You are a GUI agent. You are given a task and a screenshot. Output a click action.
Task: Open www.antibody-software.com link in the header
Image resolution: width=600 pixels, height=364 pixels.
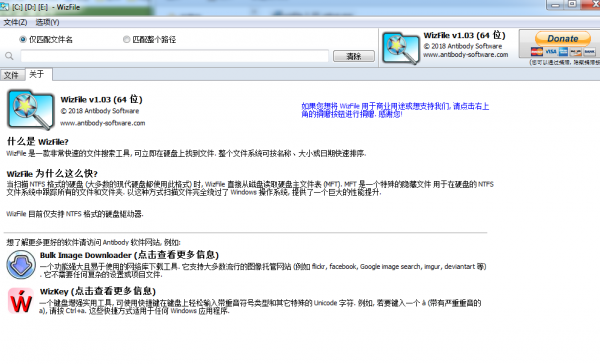tap(465, 55)
